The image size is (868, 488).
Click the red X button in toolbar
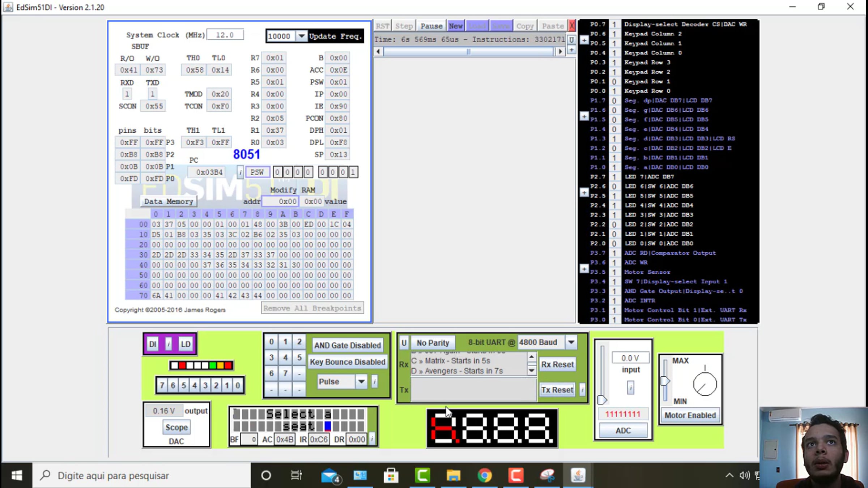572,26
